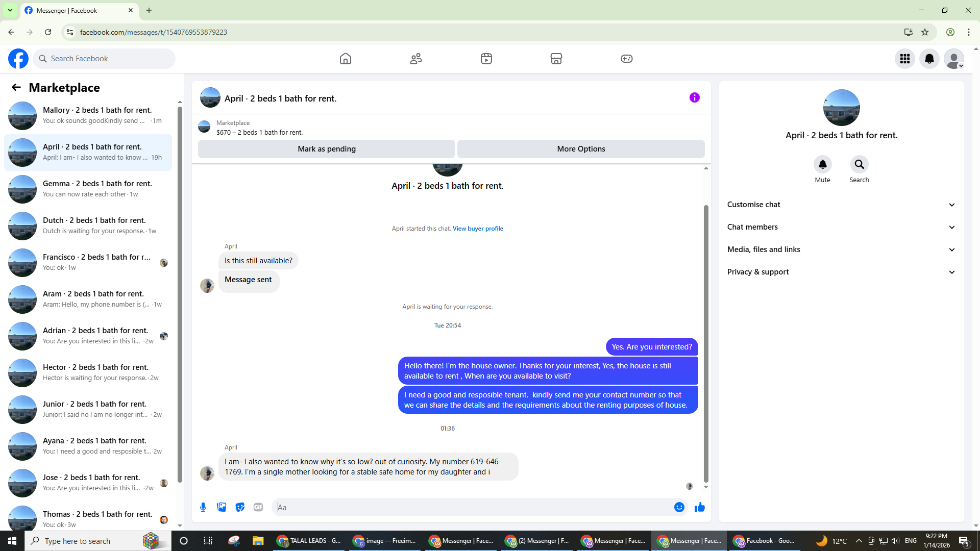Expand the Customise chat section

841,205
